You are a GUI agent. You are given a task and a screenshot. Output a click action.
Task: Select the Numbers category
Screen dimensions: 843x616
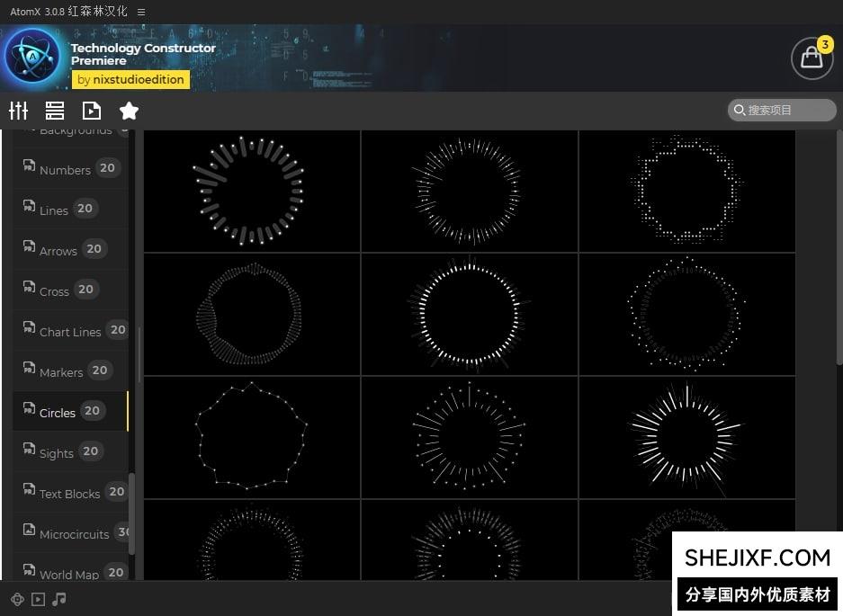(65, 169)
